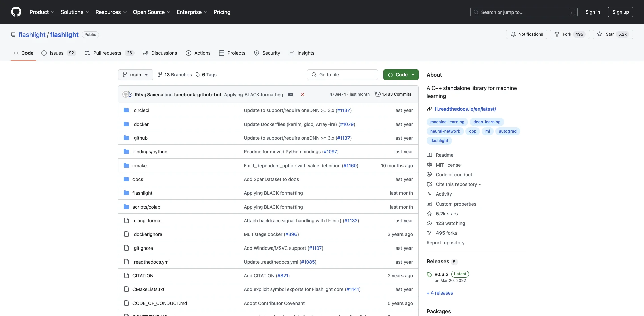644x316 pixels.
Task: Click the v0.3.2 release tag icon
Action: click(x=429, y=275)
